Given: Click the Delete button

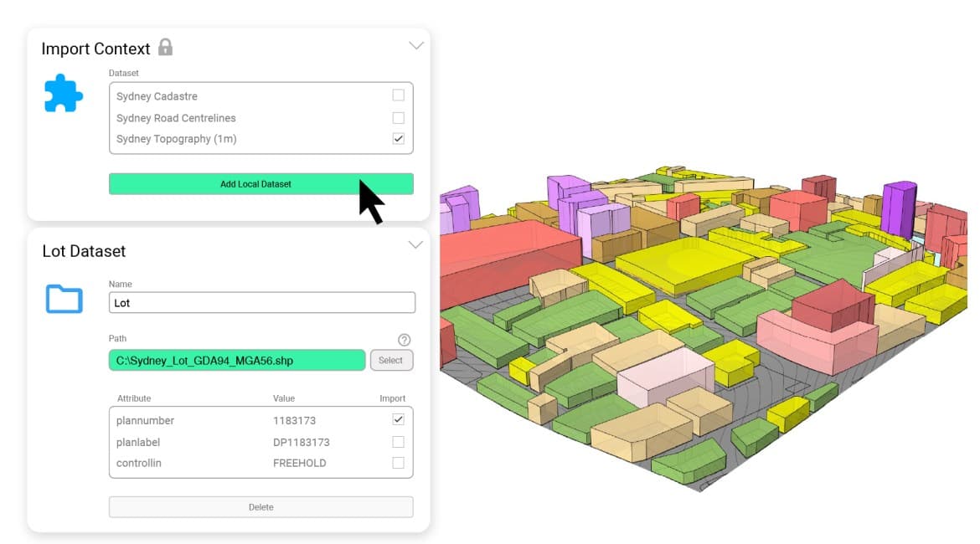Looking at the screenshot, I should click(260, 507).
